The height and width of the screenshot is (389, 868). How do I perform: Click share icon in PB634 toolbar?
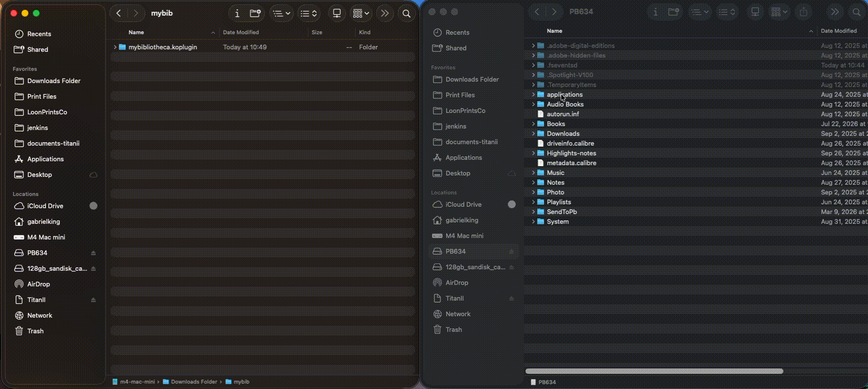(803, 12)
